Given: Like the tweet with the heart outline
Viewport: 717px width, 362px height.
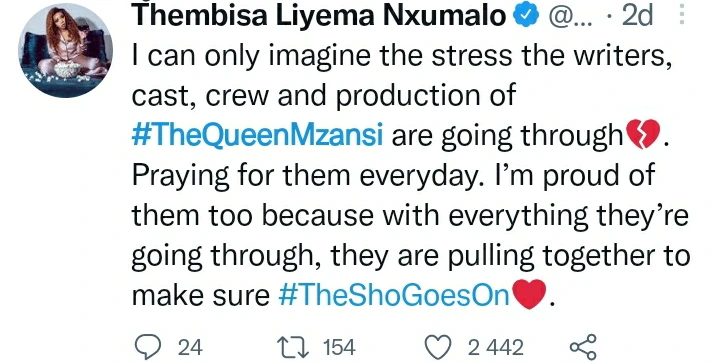Looking at the screenshot, I should pos(438,347).
